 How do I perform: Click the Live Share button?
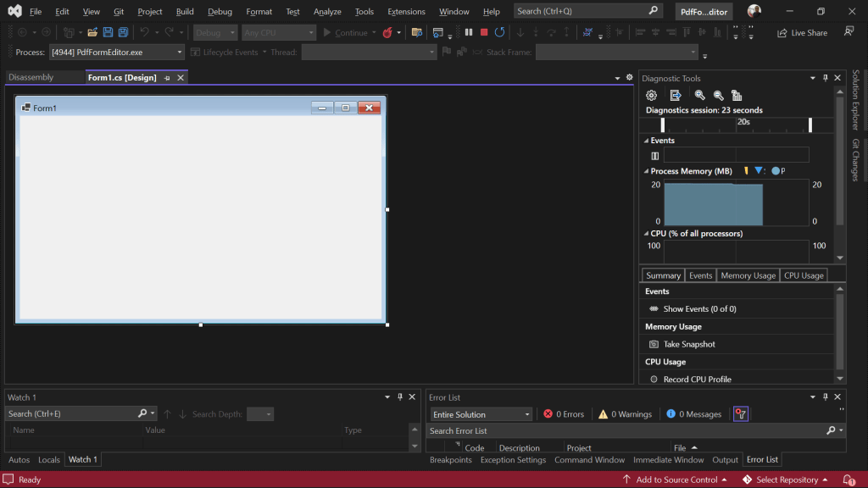pos(802,33)
